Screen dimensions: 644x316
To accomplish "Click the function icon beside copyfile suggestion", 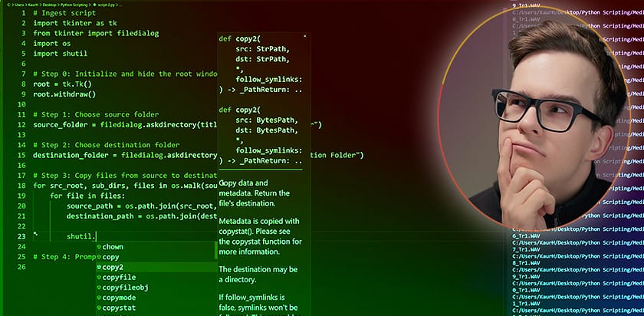I will point(99,278).
